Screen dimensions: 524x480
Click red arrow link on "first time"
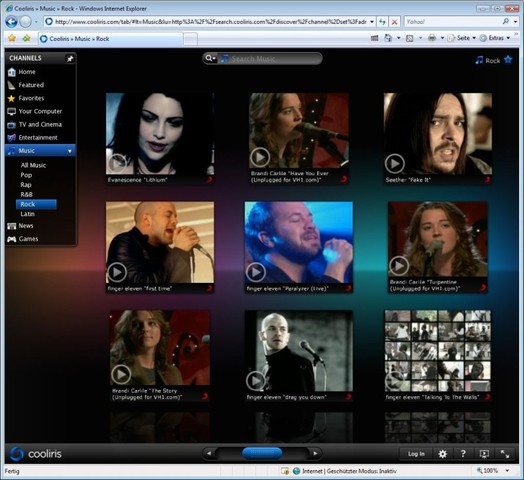(x=210, y=288)
